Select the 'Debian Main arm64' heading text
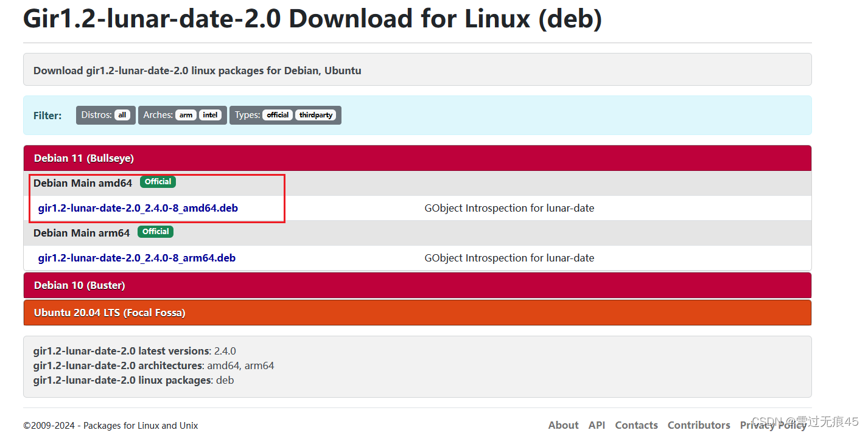The width and height of the screenshot is (868, 433). point(82,233)
